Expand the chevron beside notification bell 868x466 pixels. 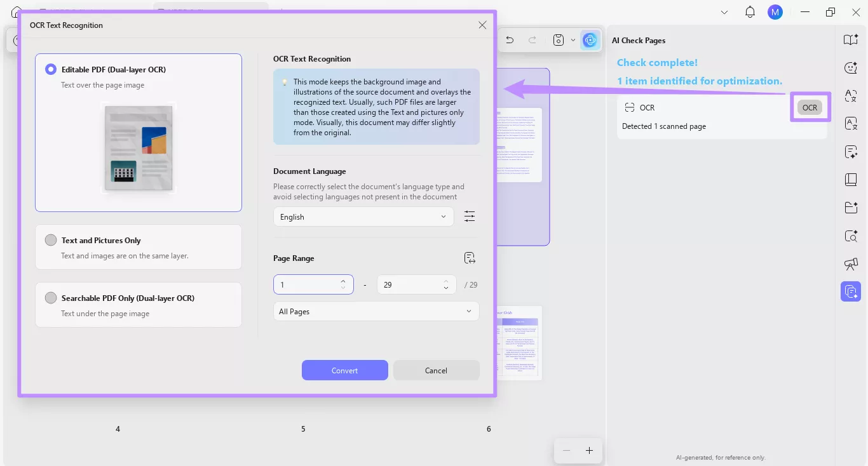(724, 12)
